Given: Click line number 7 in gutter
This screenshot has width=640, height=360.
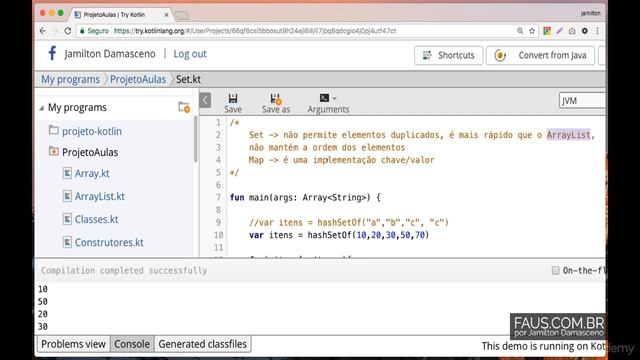Looking at the screenshot, I should 218,198.
